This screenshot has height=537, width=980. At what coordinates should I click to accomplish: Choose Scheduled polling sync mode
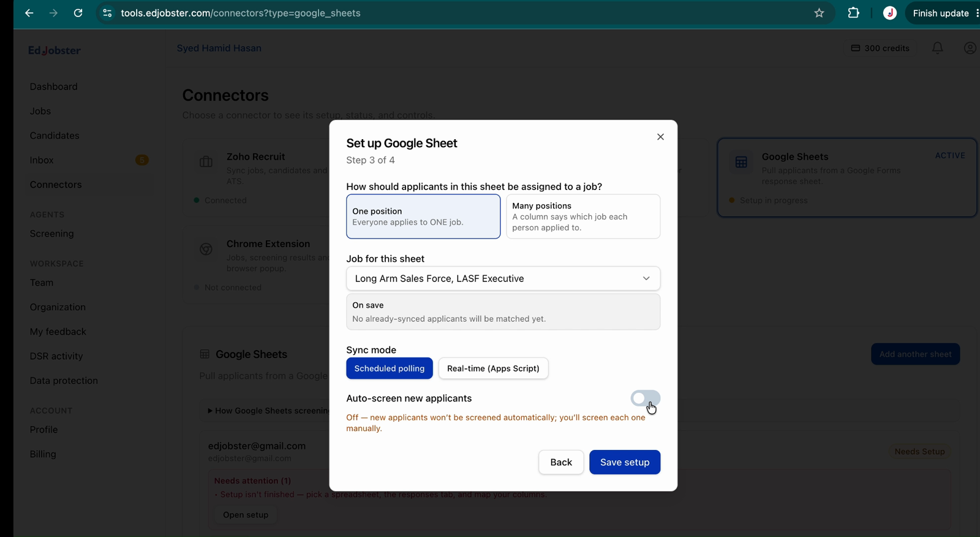390,368
